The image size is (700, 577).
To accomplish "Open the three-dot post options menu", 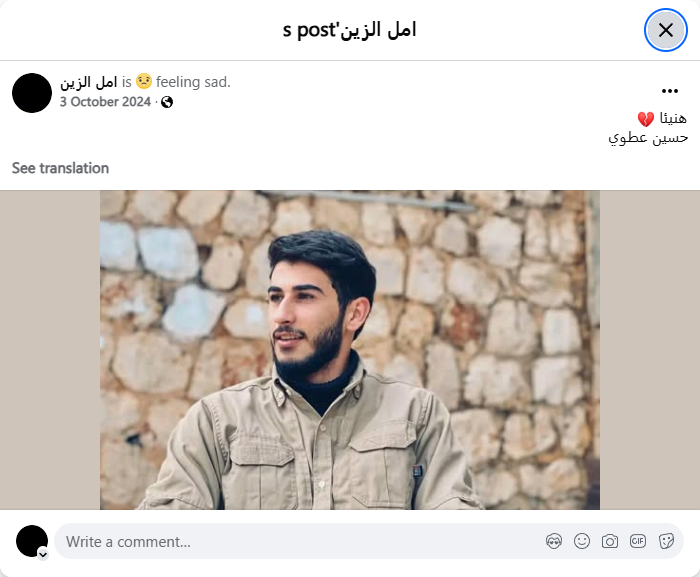I will pyautogui.click(x=670, y=91).
